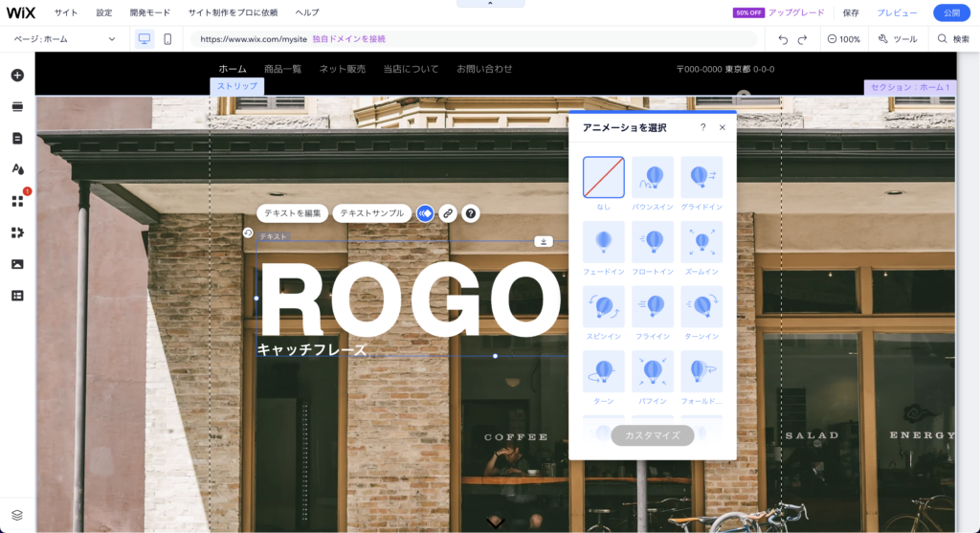Open the 設定 menu
Image resolution: width=980 pixels, height=533 pixels.
(104, 12)
